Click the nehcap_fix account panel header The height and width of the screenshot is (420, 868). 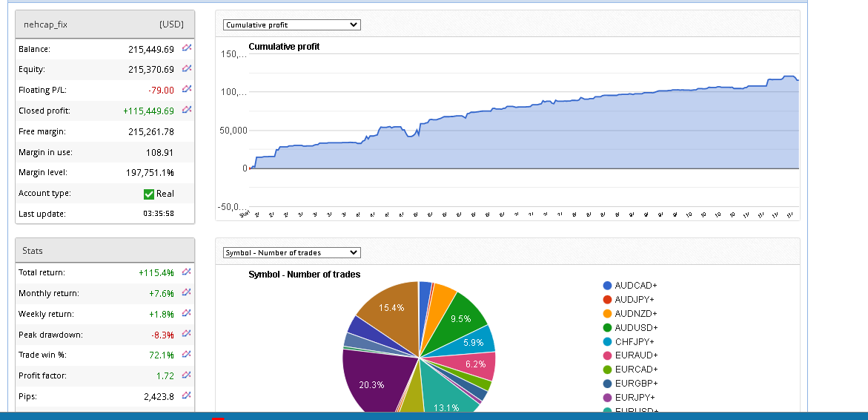pos(105,24)
